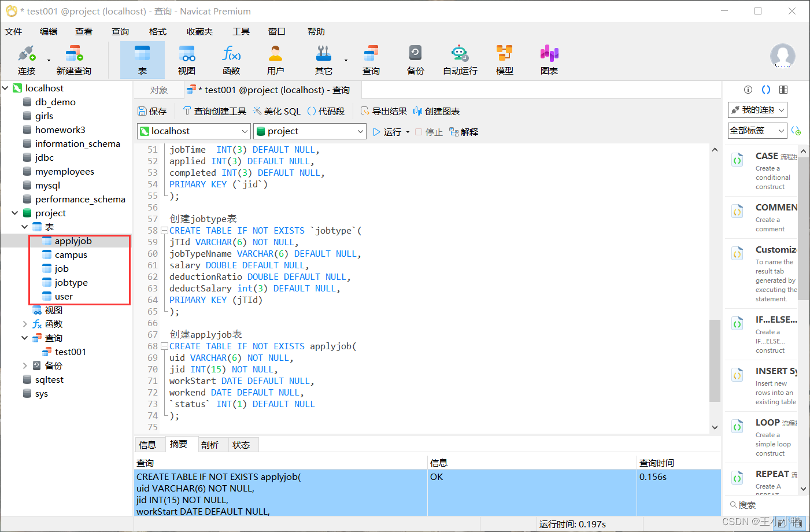Open the 我的连接 dropdown
Viewport: 810px width, 532px height.
757,110
